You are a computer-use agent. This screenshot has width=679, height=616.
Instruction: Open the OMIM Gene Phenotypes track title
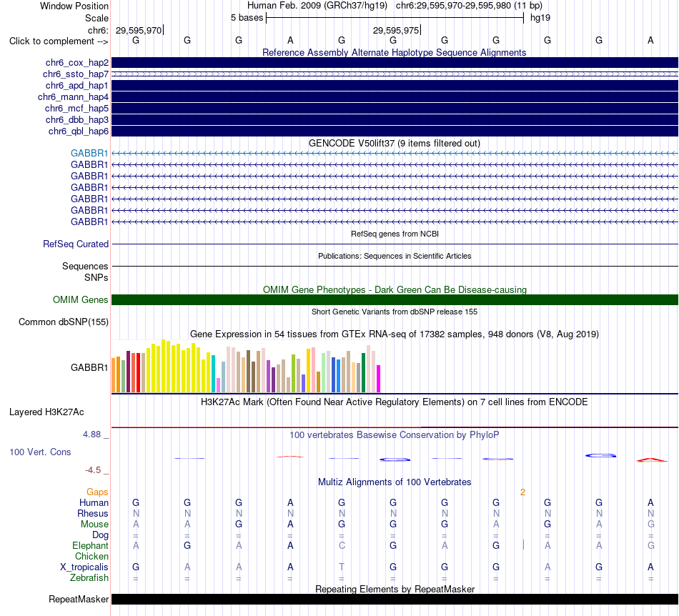tap(395, 289)
